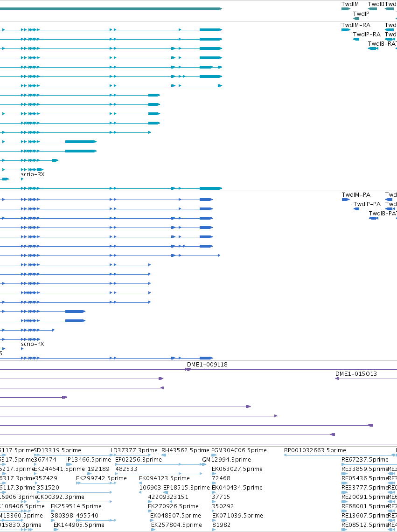This screenshot has width=397, height=532.
Task: Click the TwdlP-PA CDS label
Action: (x=367, y=204)
